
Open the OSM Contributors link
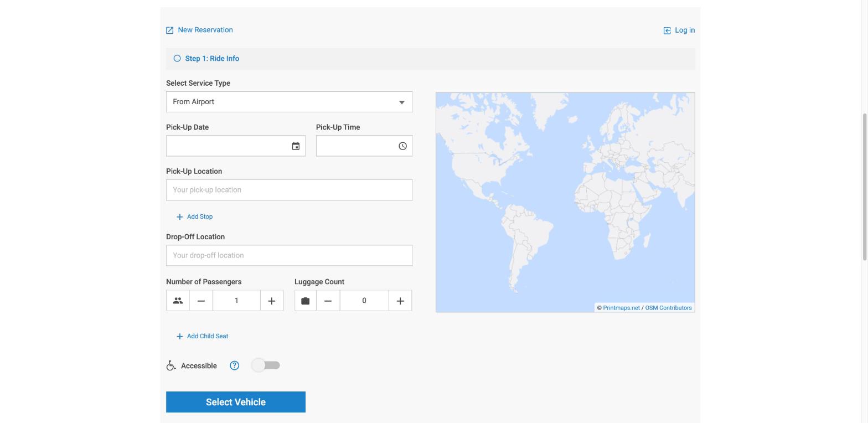[668, 308]
